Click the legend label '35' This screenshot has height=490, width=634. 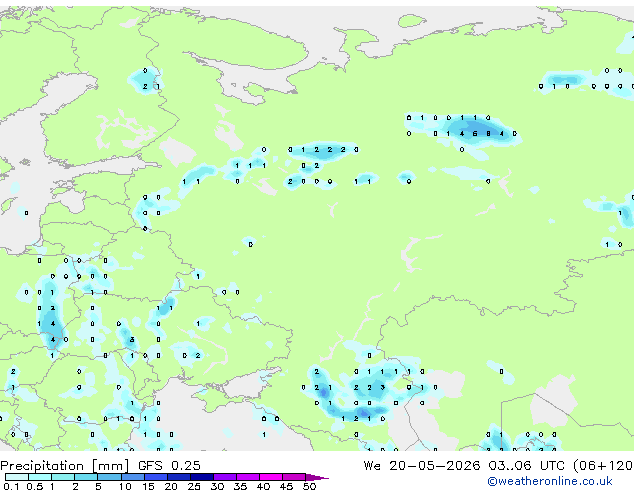tap(240, 486)
